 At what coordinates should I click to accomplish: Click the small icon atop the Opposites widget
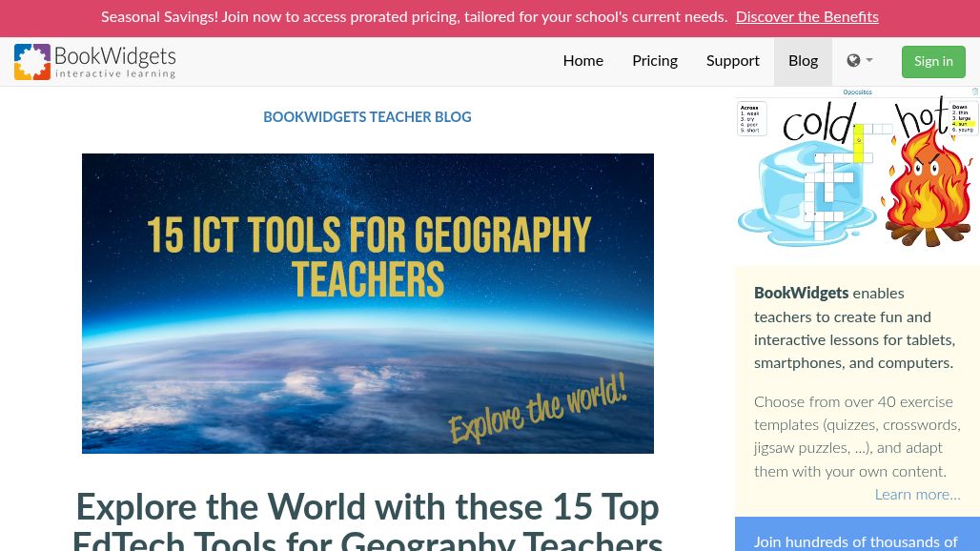pyautogui.click(x=973, y=92)
